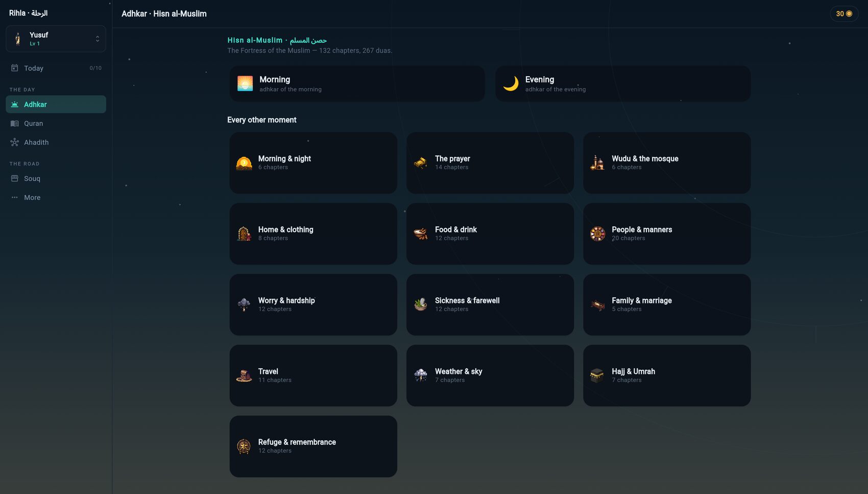Click the Wudu & the mosque icon
868x494 pixels.
tap(597, 163)
